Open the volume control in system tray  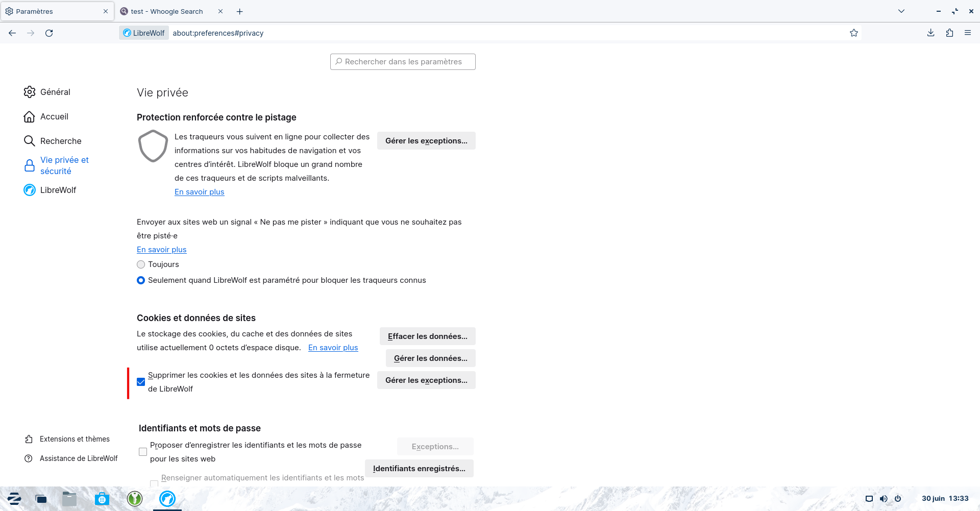click(884, 499)
